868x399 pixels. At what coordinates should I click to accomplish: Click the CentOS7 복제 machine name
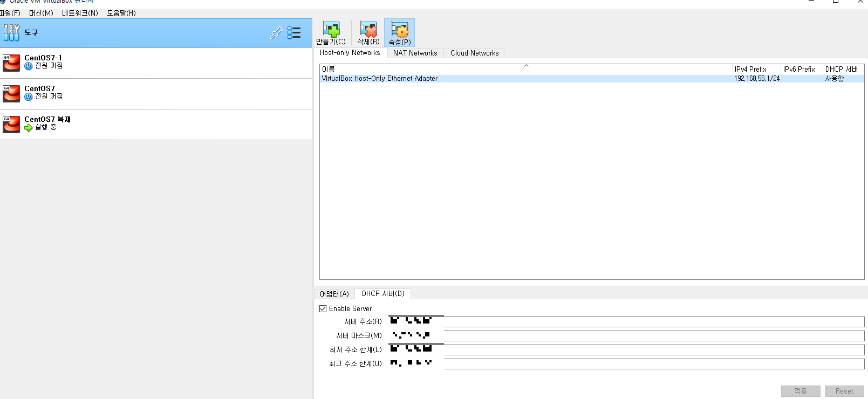click(47, 119)
